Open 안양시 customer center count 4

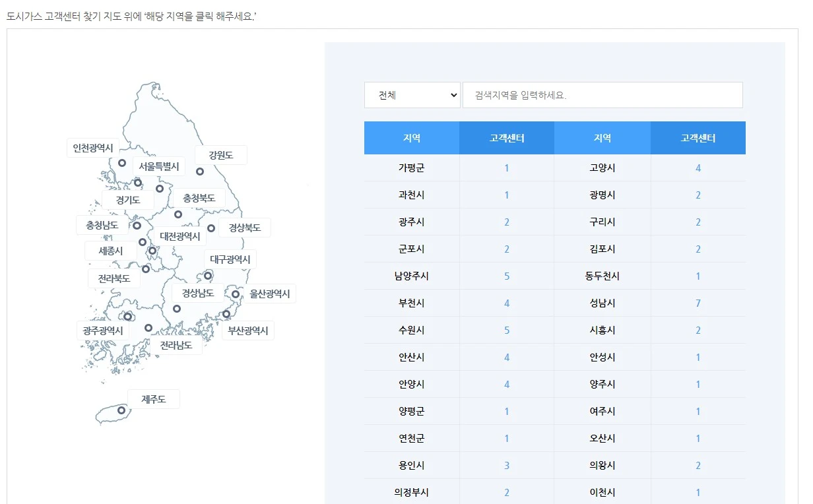[507, 385]
